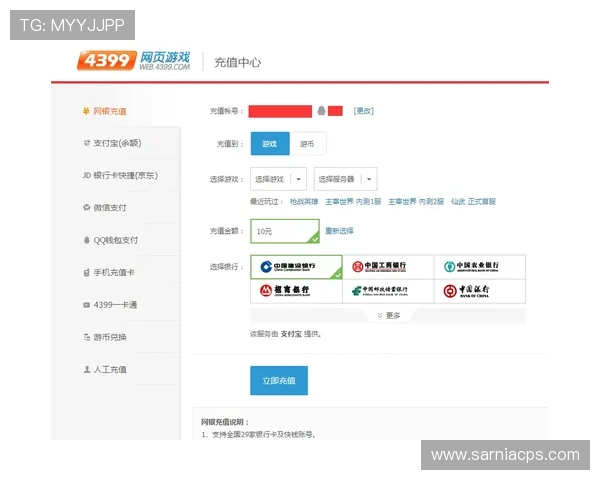Open 支付宝(余额) payment option in sidebar
The width and height of the screenshot is (600, 480).
118,143
